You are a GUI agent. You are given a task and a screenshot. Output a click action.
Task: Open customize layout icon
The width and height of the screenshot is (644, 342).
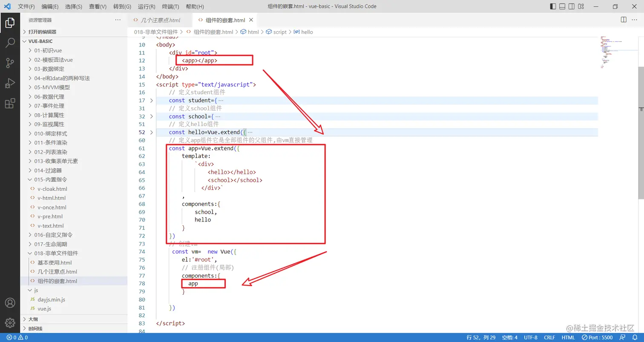point(581,6)
